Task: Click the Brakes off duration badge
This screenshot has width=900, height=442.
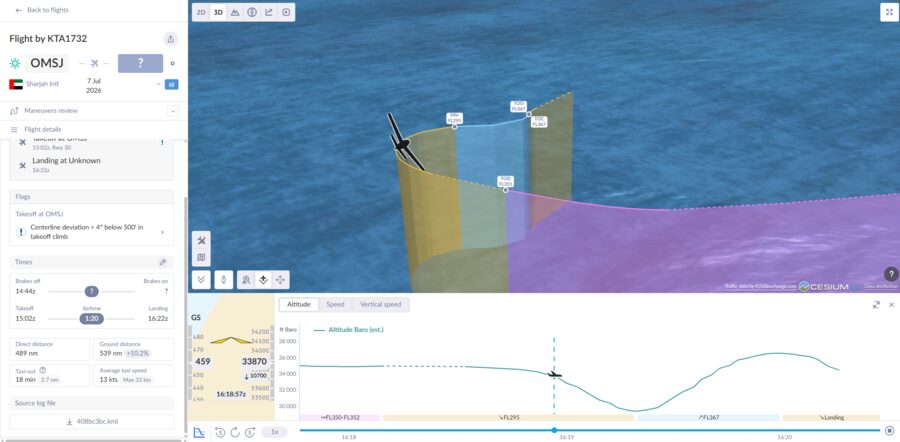Action: pyautogui.click(x=92, y=292)
